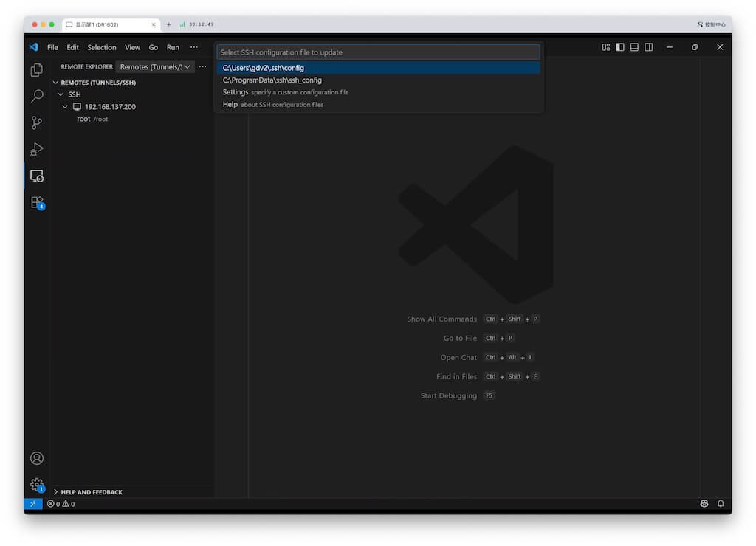Click the Accounts icon above the gear
The width and height of the screenshot is (756, 546).
(x=36, y=457)
